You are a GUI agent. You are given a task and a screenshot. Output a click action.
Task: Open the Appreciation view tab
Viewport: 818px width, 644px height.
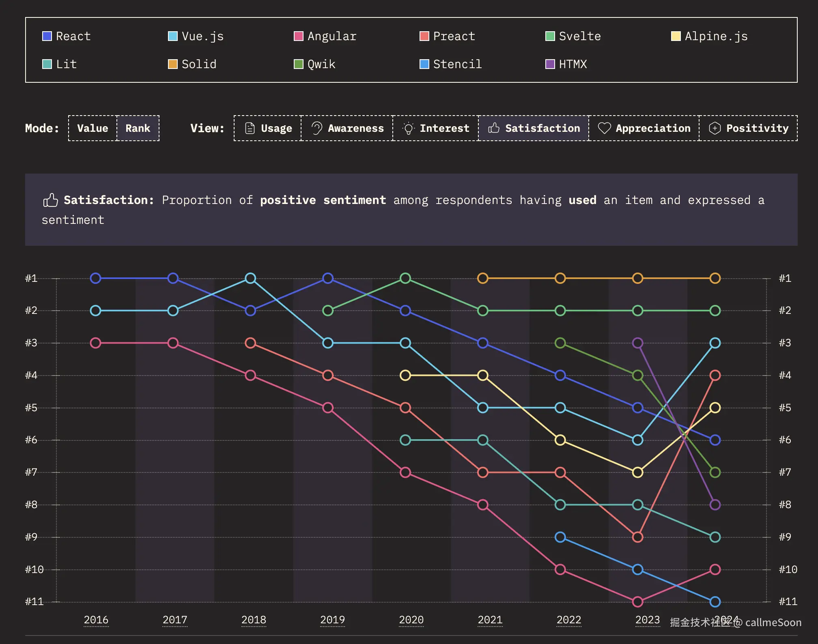tap(644, 128)
